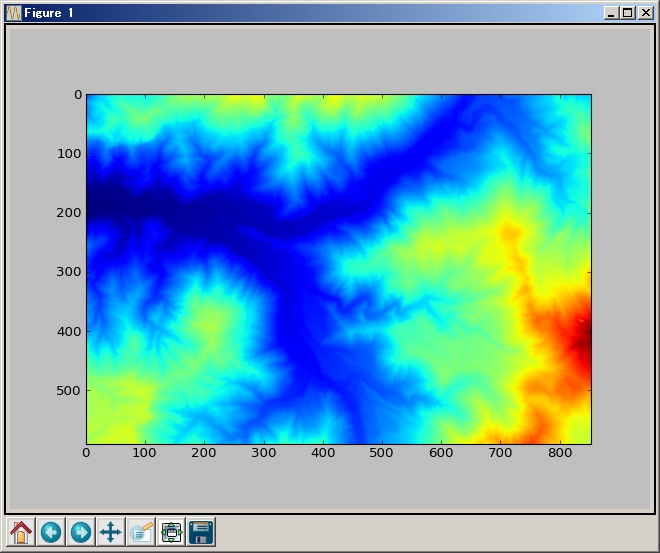
Task: Maximize the Figure 1 window
Action: coord(627,13)
